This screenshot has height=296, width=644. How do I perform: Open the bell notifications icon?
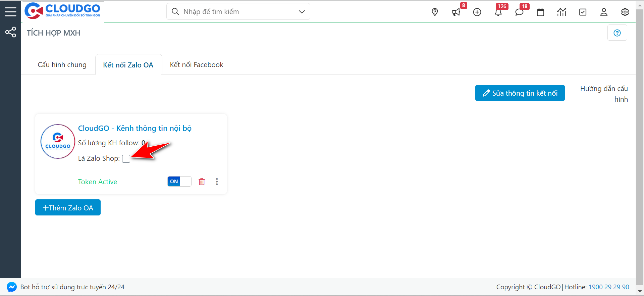[498, 12]
